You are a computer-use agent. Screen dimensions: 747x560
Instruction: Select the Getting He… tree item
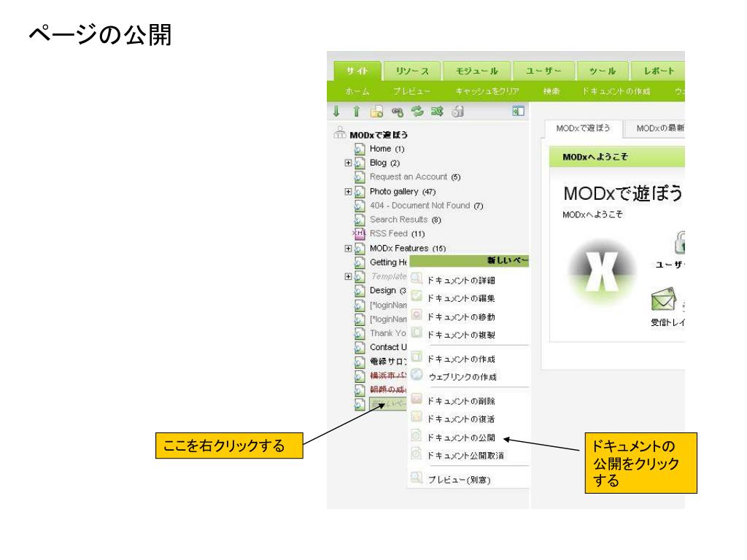tap(388, 262)
